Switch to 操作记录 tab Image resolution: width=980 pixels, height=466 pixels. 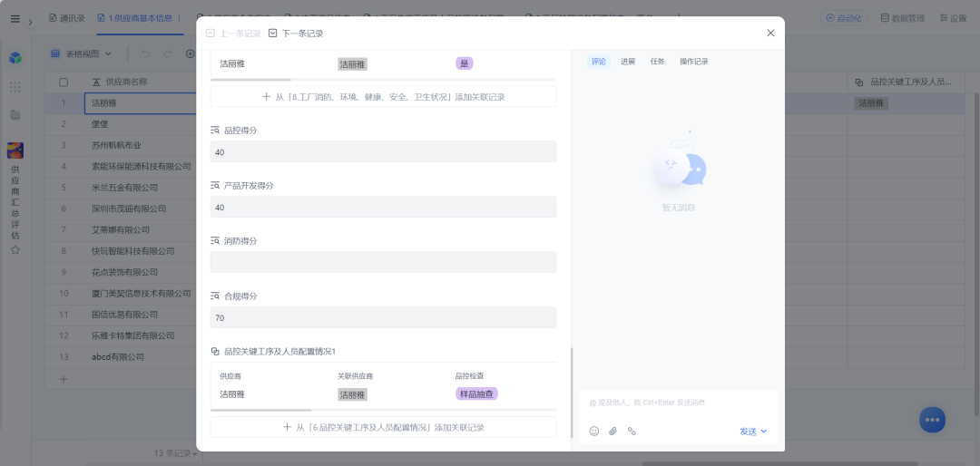point(694,62)
